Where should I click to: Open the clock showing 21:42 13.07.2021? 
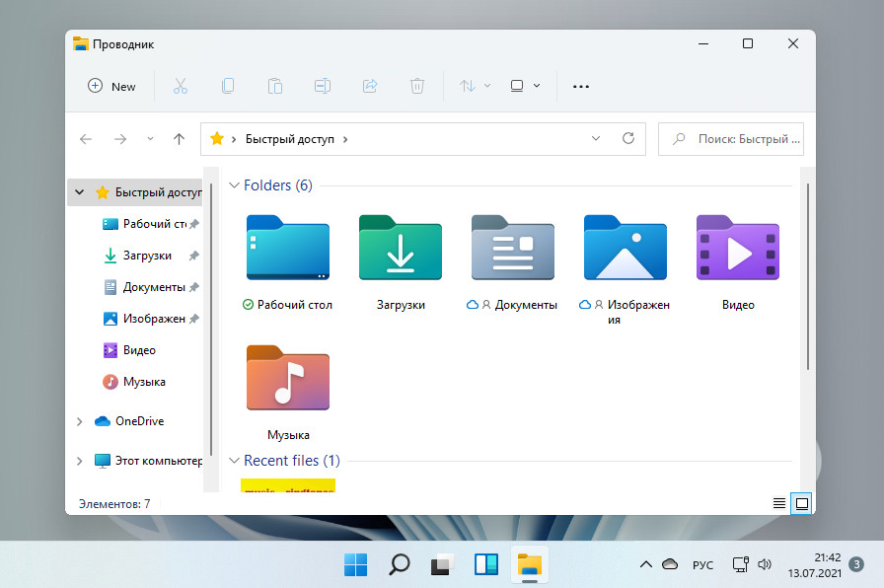point(814,565)
